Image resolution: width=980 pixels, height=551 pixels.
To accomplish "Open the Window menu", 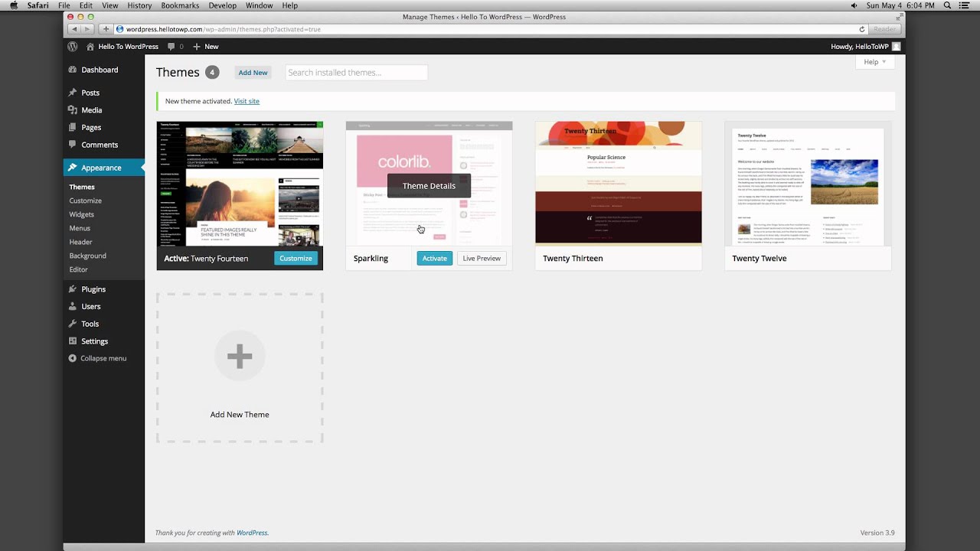I will pos(260,5).
